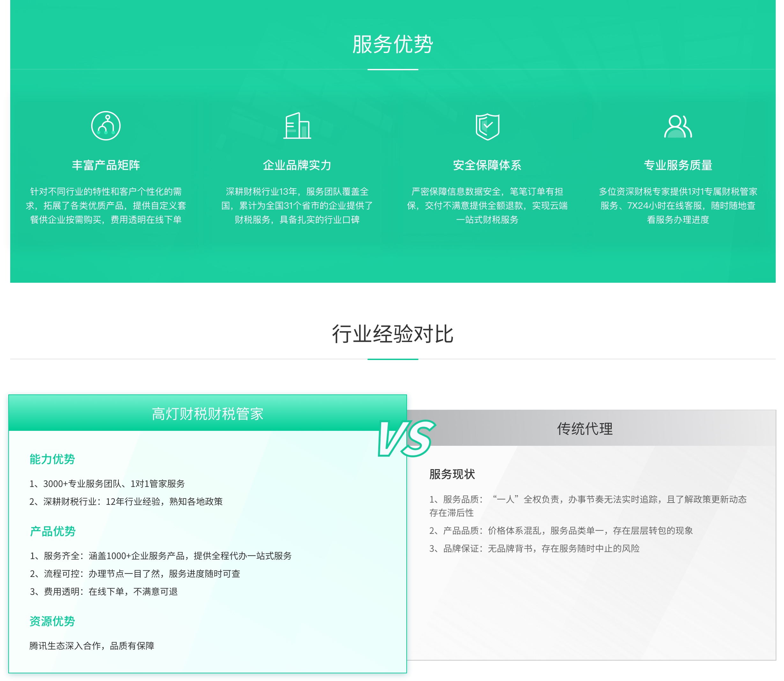Click the 高灯财税财税管家 card header
784x681 pixels.
click(207, 413)
